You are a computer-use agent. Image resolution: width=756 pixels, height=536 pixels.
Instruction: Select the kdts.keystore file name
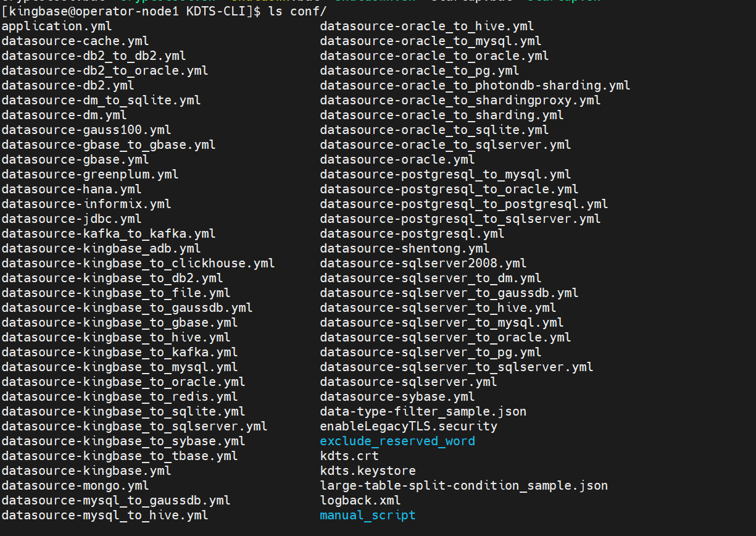pos(368,471)
